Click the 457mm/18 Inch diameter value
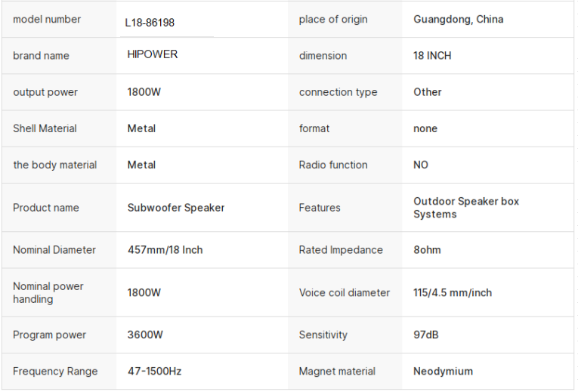 (165, 250)
